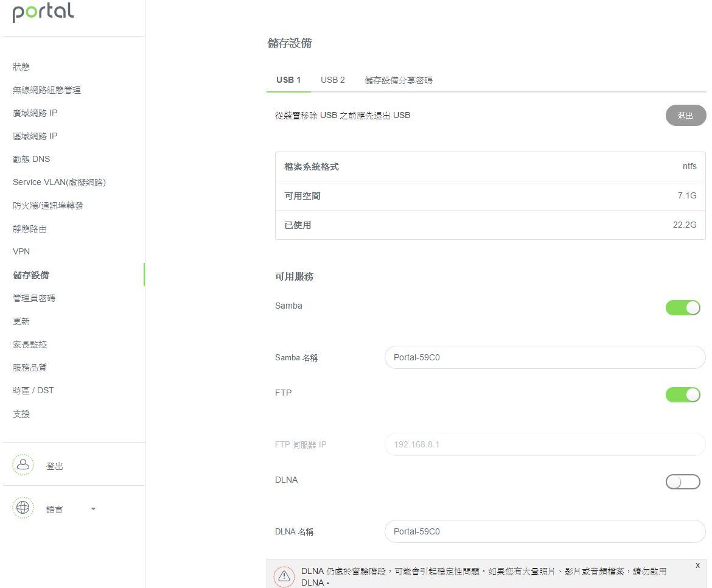Click the DLNA service label
Viewport: 712px width, 588px height.
[287, 480]
